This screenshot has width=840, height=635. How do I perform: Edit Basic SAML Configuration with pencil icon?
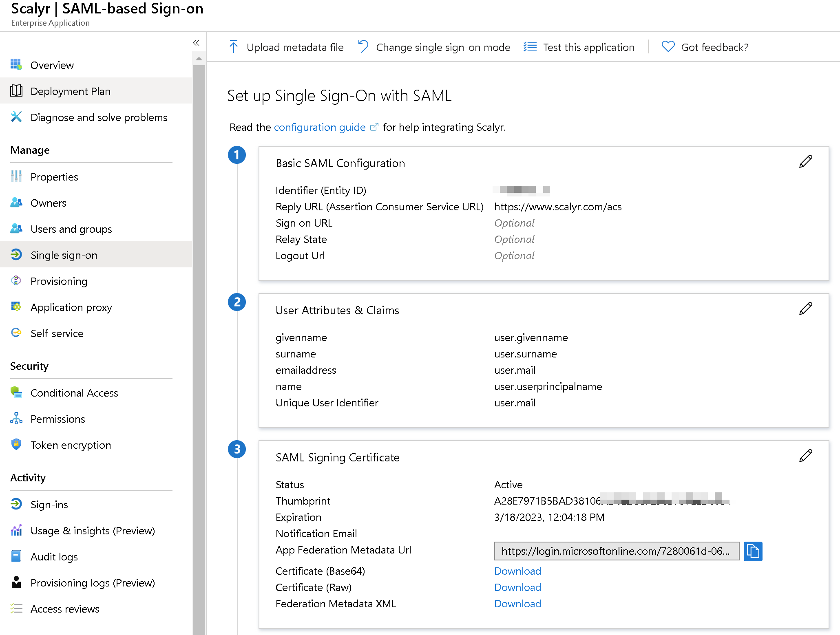(x=806, y=161)
